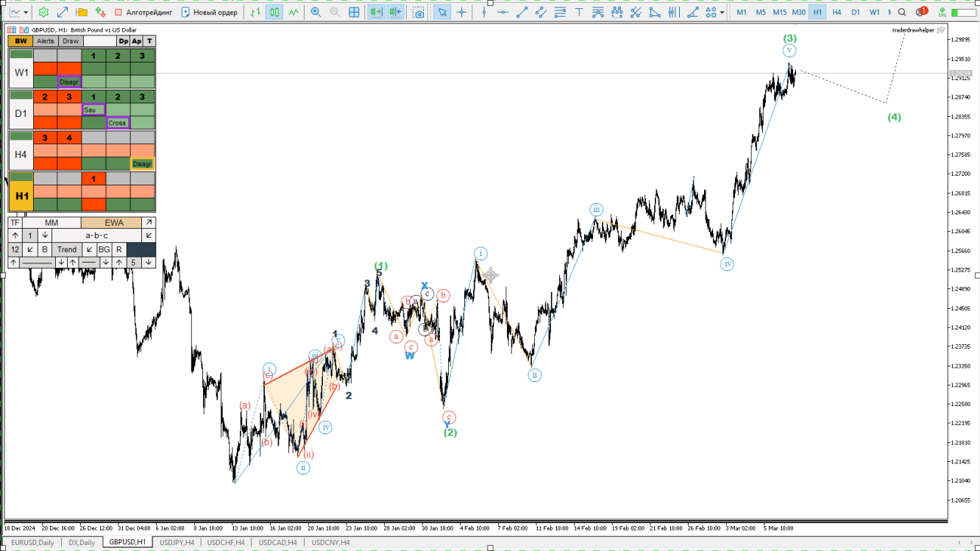Select the equidistant channel tool
This screenshot has width=980, height=551.
click(541, 13)
